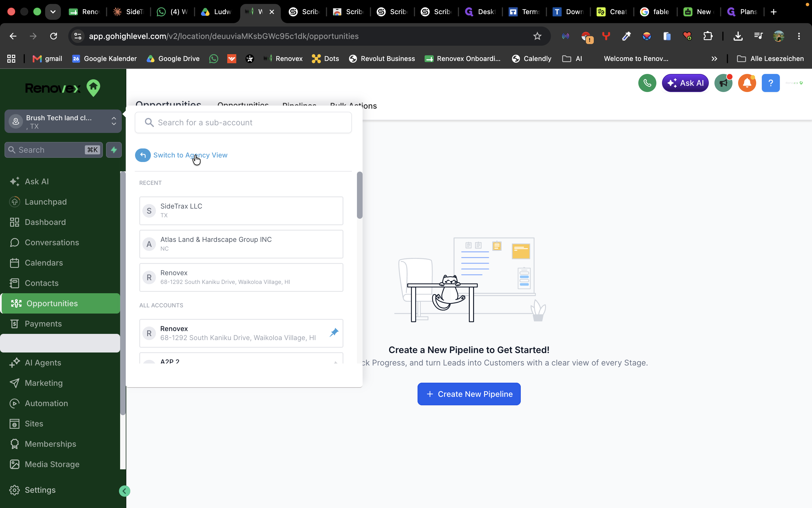Image resolution: width=812 pixels, height=508 pixels.
Task: Click the Switch to Agency View arrow icon
Action: [143, 155]
